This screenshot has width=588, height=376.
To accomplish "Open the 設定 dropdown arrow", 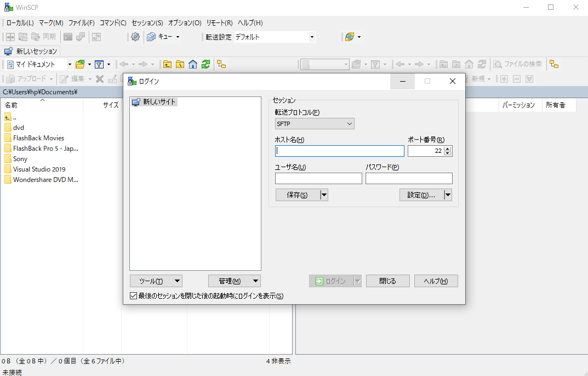I will click(448, 195).
